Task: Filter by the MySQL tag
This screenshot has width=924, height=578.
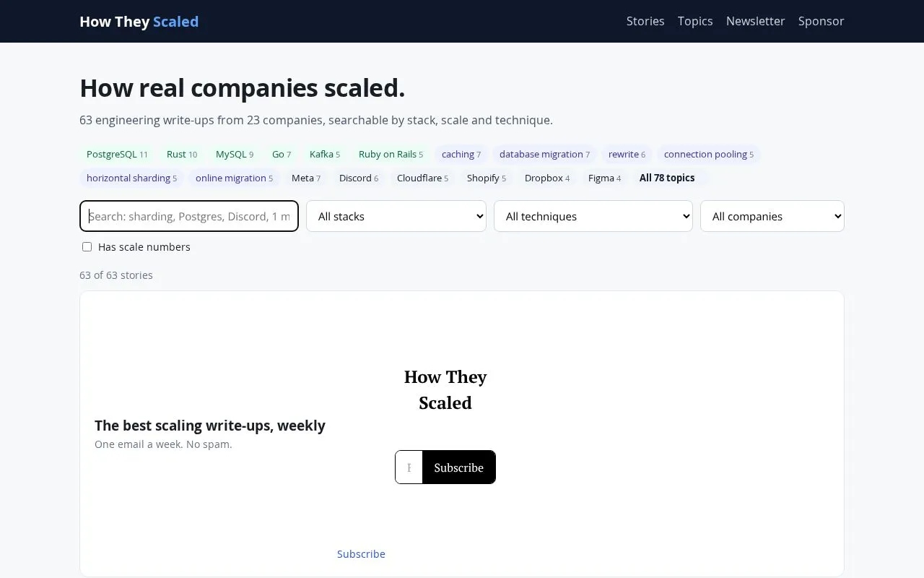Action: (235, 154)
